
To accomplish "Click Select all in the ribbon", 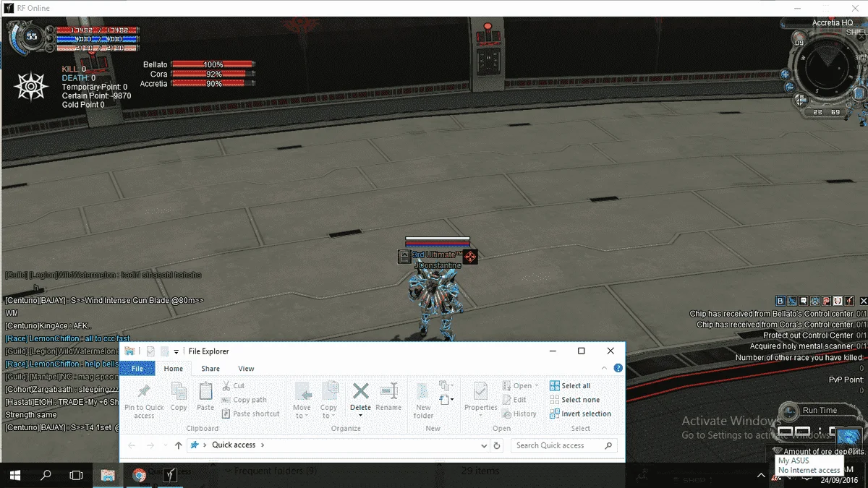I will [570, 386].
